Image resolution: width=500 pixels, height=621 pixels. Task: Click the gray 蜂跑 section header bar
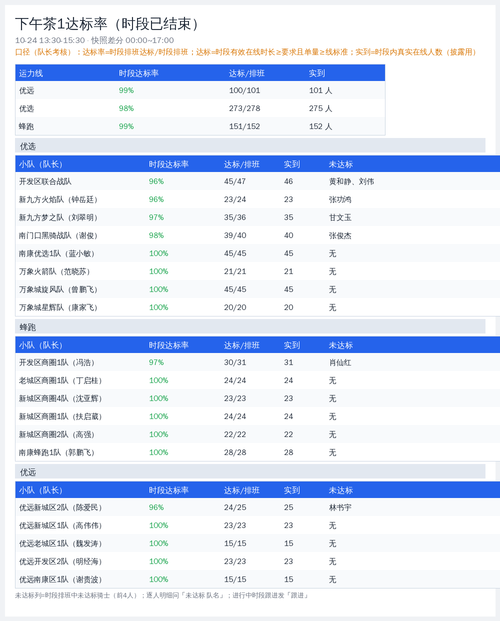point(250,327)
